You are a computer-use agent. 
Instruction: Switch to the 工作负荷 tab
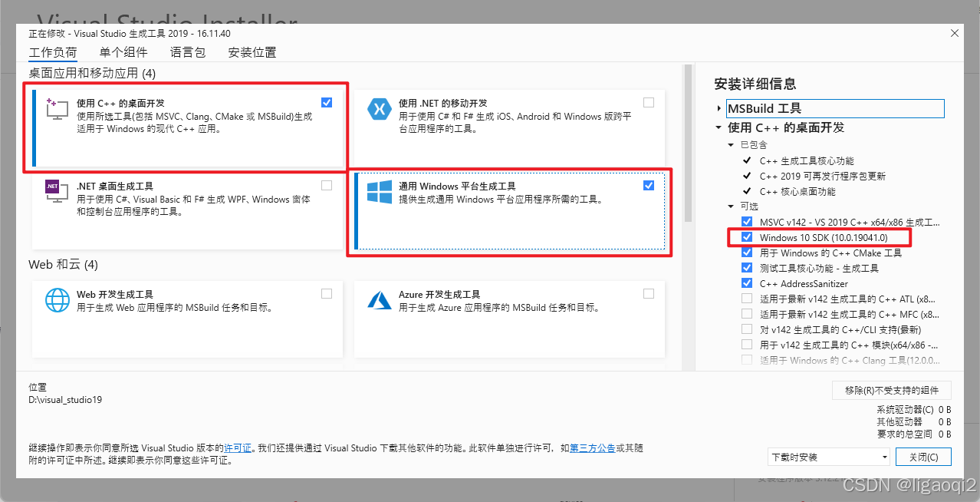click(53, 53)
